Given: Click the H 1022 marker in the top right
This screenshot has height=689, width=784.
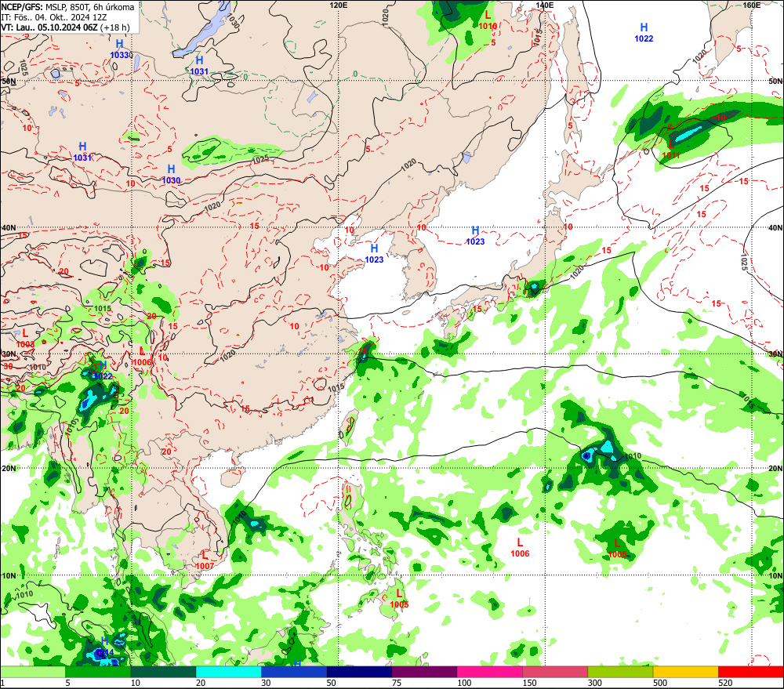Looking at the screenshot, I should click(x=644, y=32).
